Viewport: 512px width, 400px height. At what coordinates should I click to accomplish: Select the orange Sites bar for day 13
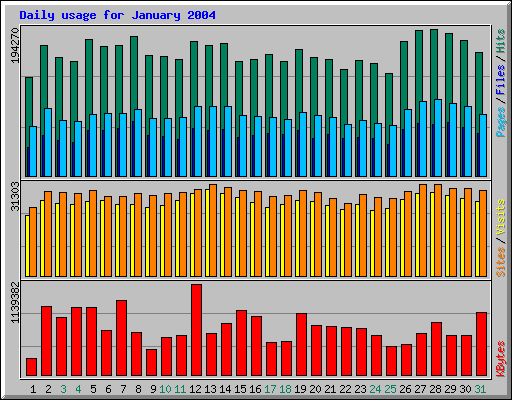213,230
